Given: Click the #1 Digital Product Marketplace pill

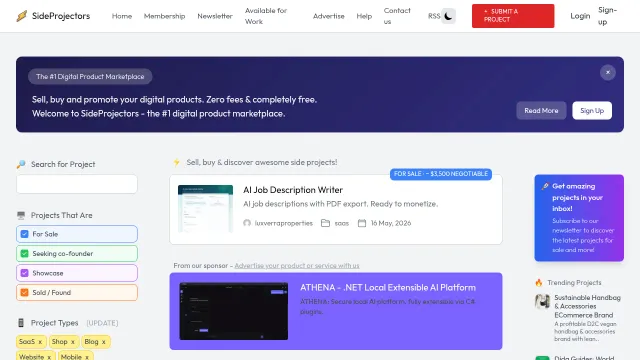Looking at the screenshot, I should point(90,76).
